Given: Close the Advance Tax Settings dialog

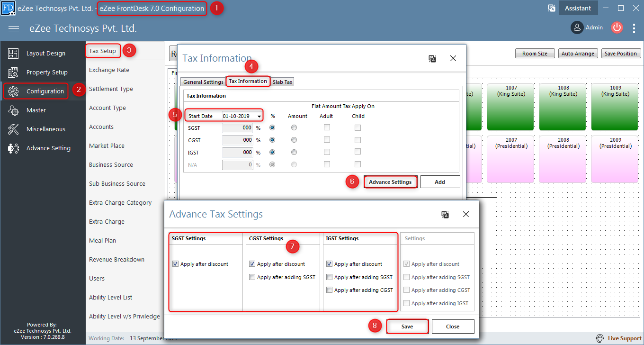Looking at the screenshot, I should coord(466,214).
